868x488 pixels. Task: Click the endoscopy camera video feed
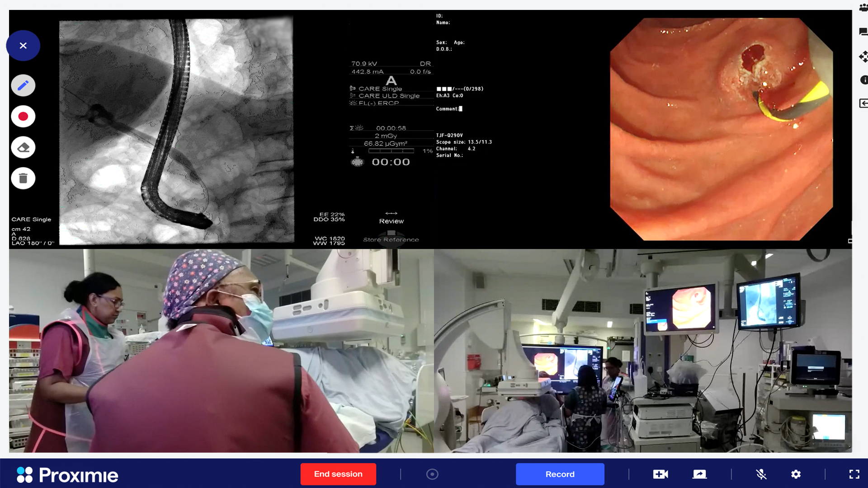(x=721, y=129)
